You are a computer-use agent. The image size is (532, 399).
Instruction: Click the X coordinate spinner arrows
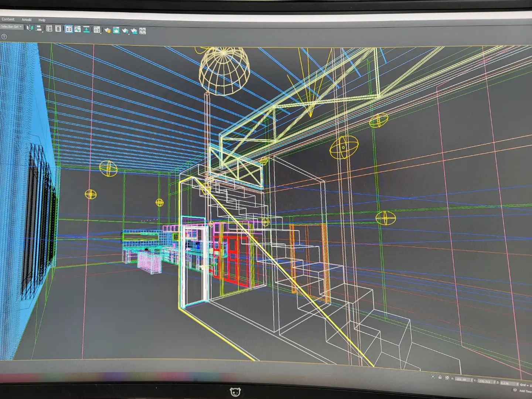pos(472,380)
